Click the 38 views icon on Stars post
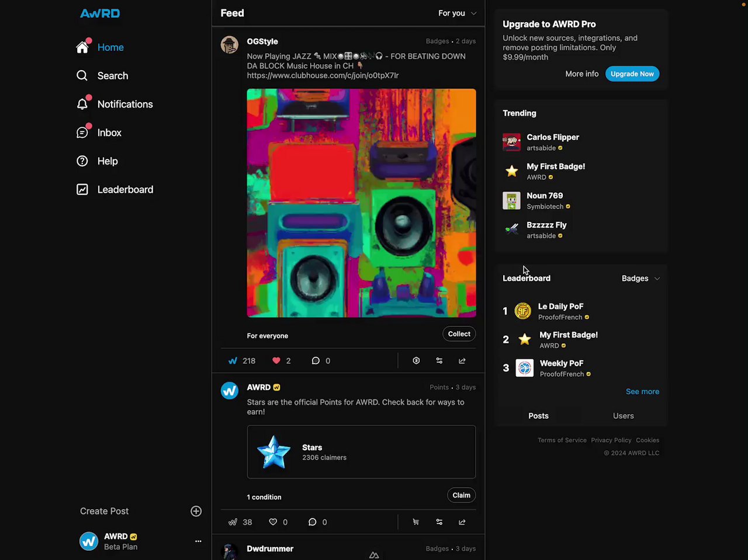Screen dimensions: 748x560 [233, 522]
